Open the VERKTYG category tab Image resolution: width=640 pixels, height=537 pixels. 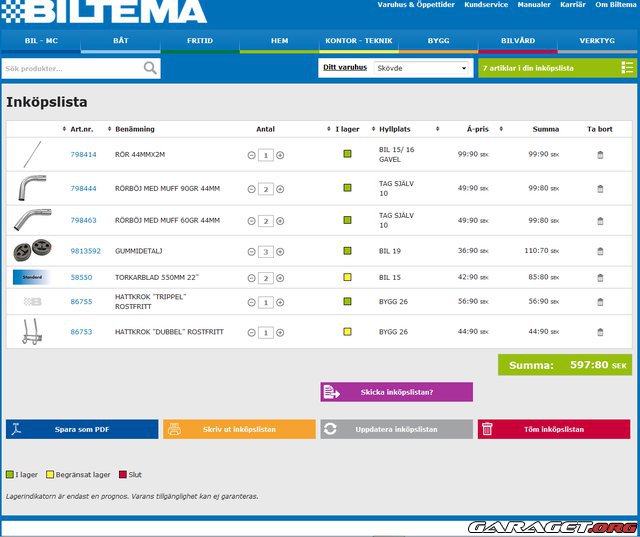596,41
